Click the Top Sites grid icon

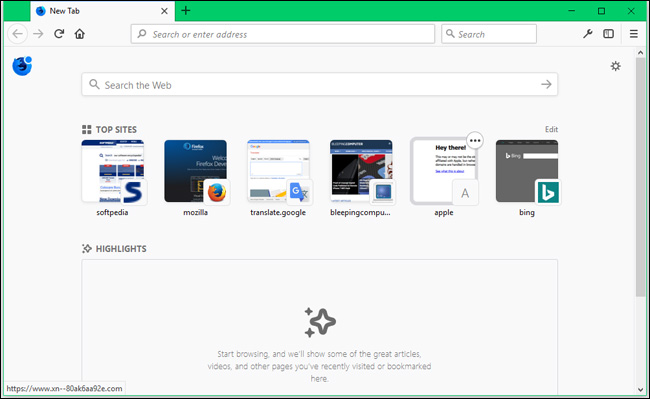[x=87, y=130]
